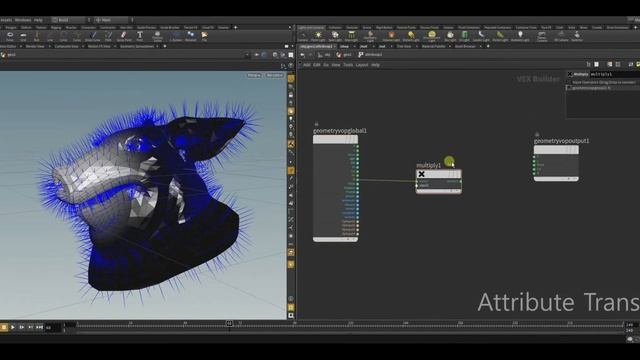
Task: Select the Line shelf tool
Action: [50, 37]
